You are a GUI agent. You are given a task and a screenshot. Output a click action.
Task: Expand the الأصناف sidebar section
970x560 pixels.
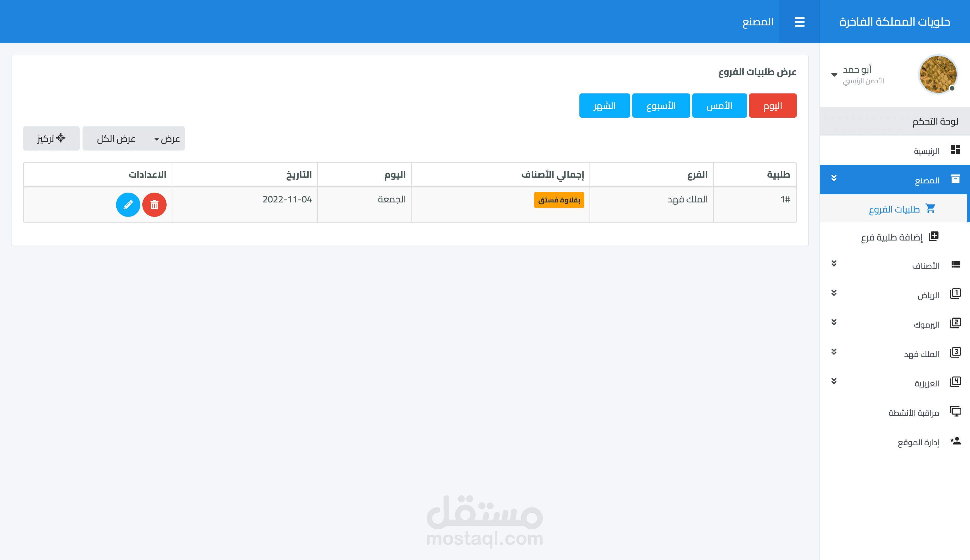pos(834,264)
